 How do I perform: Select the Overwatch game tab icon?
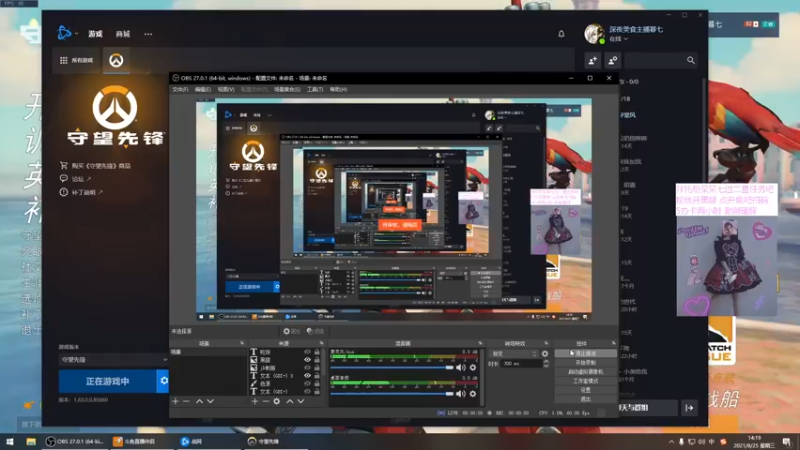116,60
